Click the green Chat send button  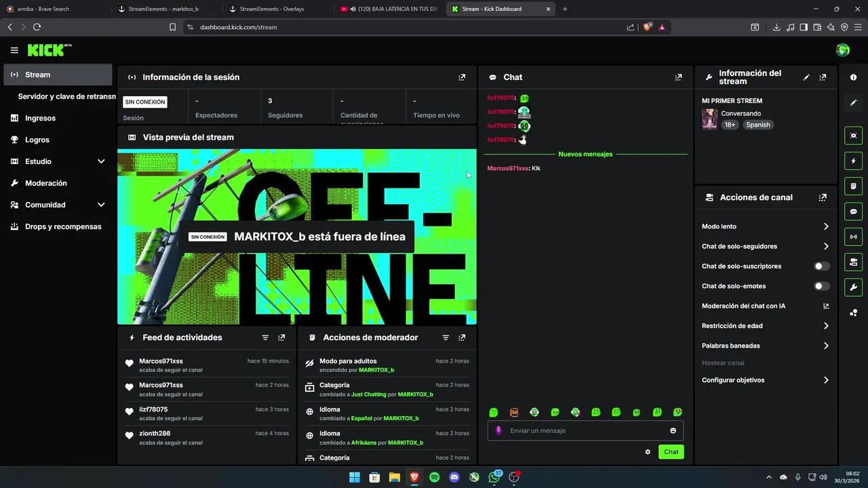[x=671, y=452]
